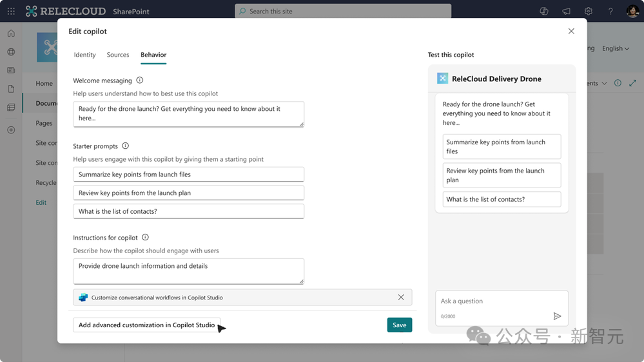Open the app launcher waffle icon

[11, 11]
